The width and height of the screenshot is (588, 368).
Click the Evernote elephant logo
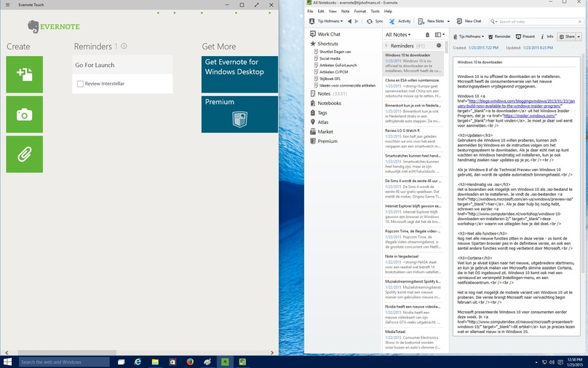point(33,27)
